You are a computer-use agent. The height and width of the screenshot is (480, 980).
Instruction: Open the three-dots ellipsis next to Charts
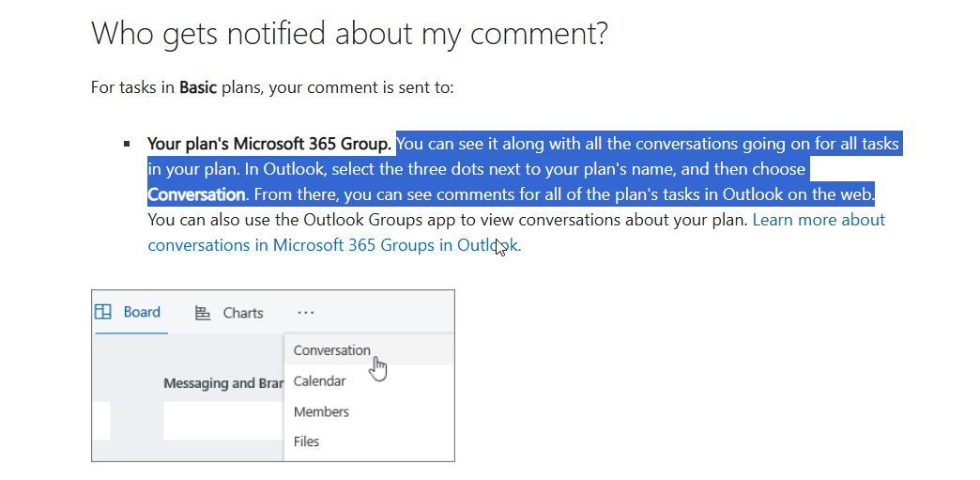tap(306, 312)
